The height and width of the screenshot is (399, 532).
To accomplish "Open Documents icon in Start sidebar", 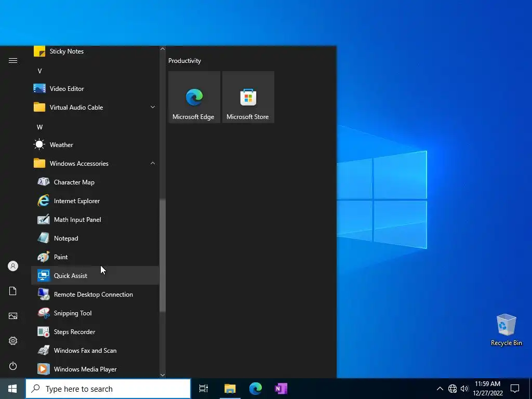I will pos(13,291).
